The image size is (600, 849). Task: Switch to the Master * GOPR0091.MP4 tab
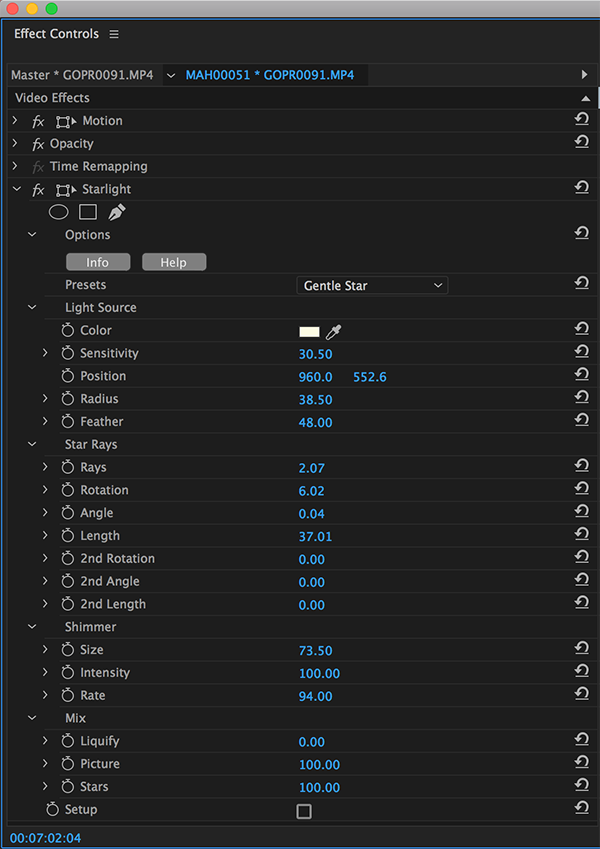pos(82,75)
